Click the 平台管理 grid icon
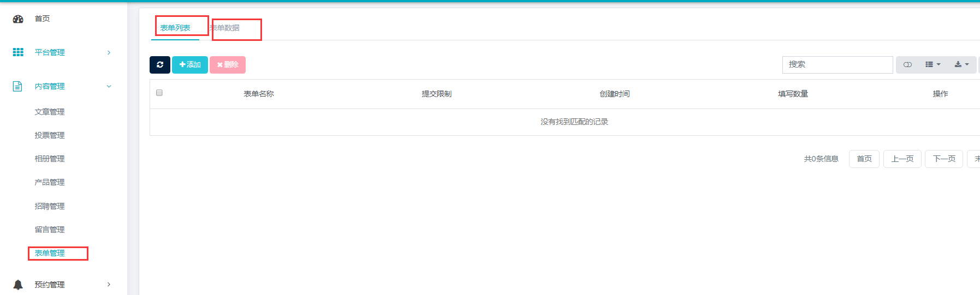This screenshot has height=295, width=980. pos(18,52)
